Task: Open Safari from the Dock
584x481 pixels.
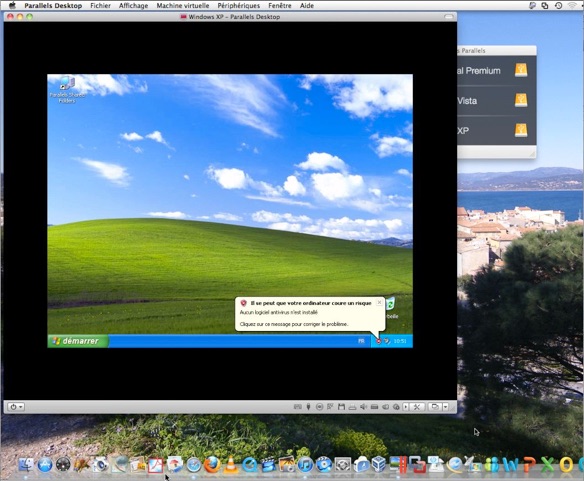Action: click(x=194, y=465)
